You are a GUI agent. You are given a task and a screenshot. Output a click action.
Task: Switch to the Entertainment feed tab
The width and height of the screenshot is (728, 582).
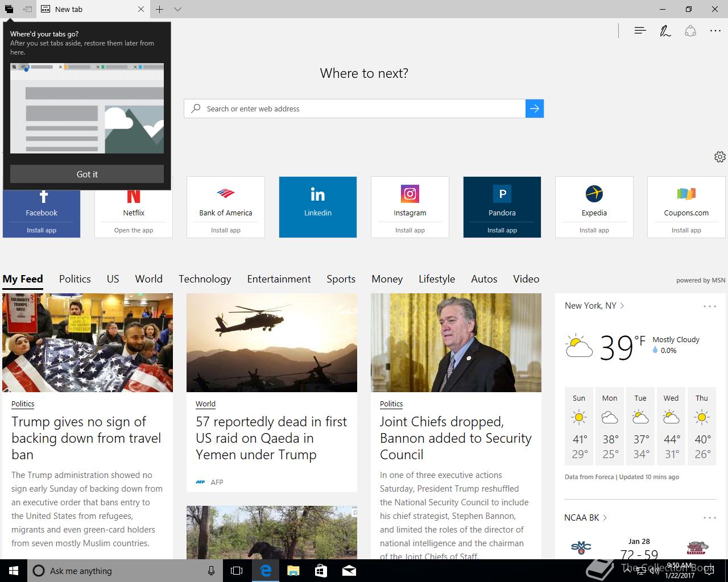(x=279, y=279)
